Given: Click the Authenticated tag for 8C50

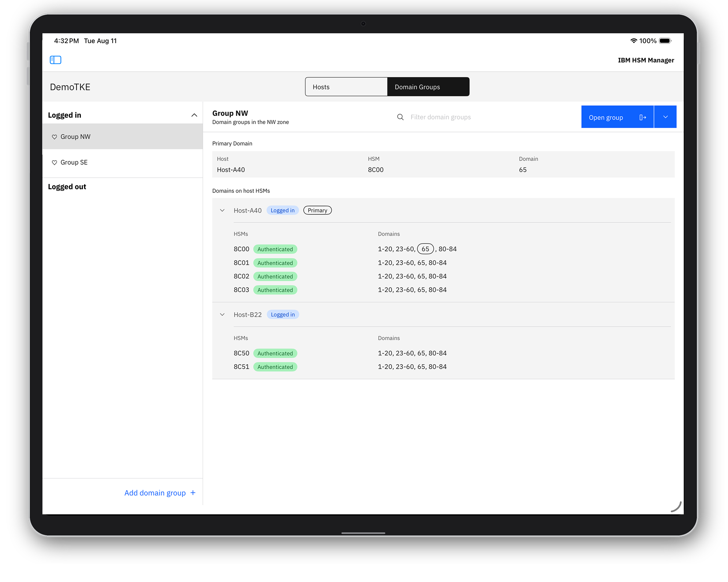Looking at the screenshot, I should click(x=275, y=353).
